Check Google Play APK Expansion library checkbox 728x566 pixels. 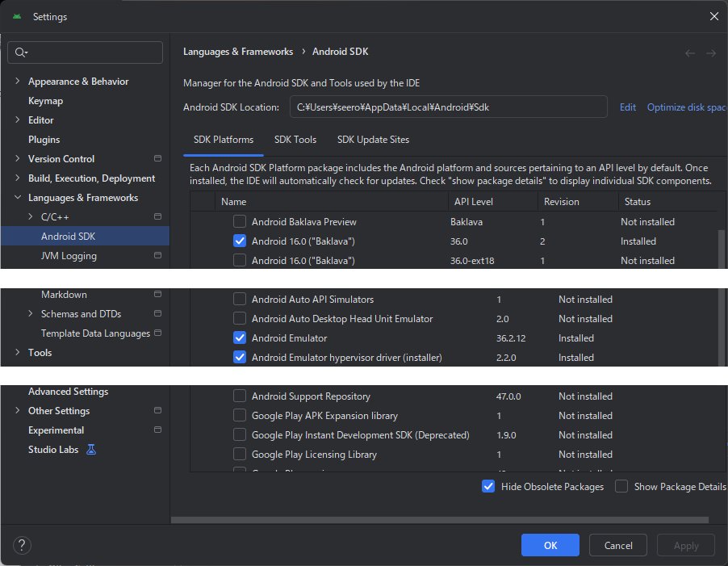pos(240,416)
